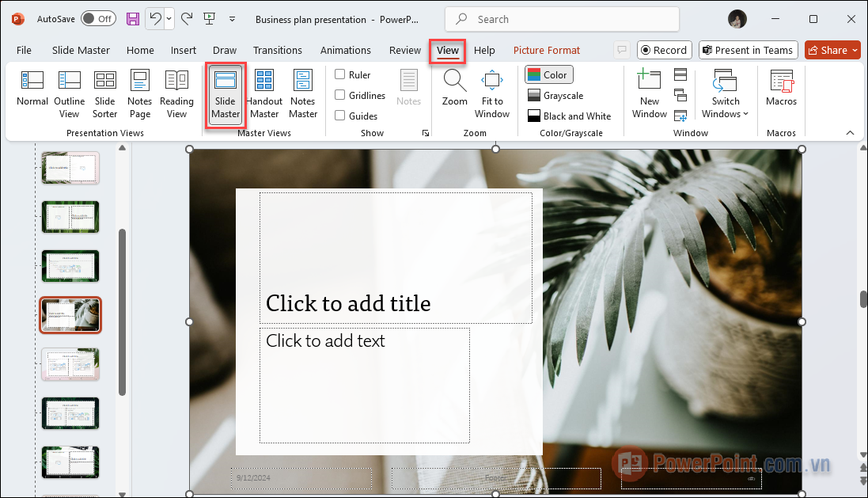Switch to Normal view
868x498 pixels.
(x=32, y=94)
